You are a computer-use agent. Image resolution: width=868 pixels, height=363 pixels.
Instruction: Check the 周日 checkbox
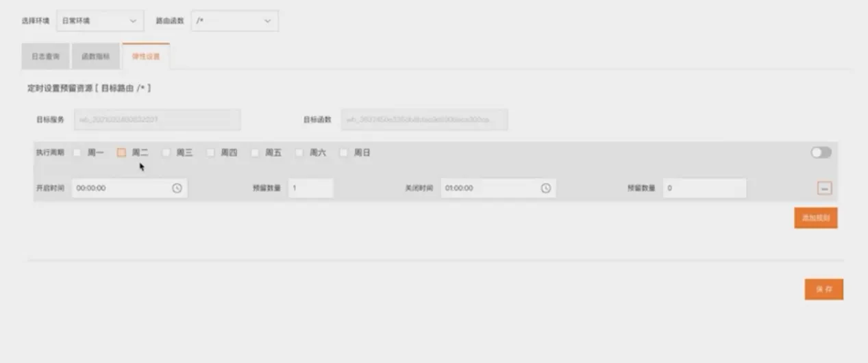pos(344,153)
